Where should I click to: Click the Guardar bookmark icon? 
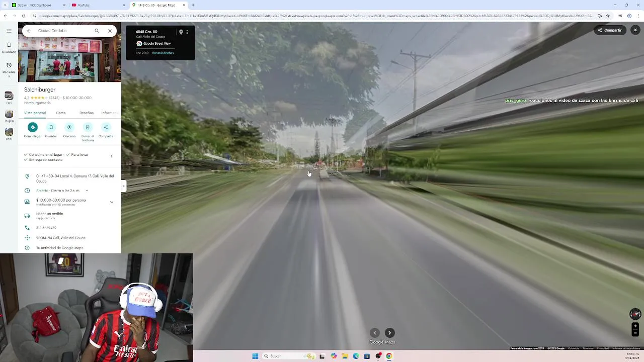point(51,127)
